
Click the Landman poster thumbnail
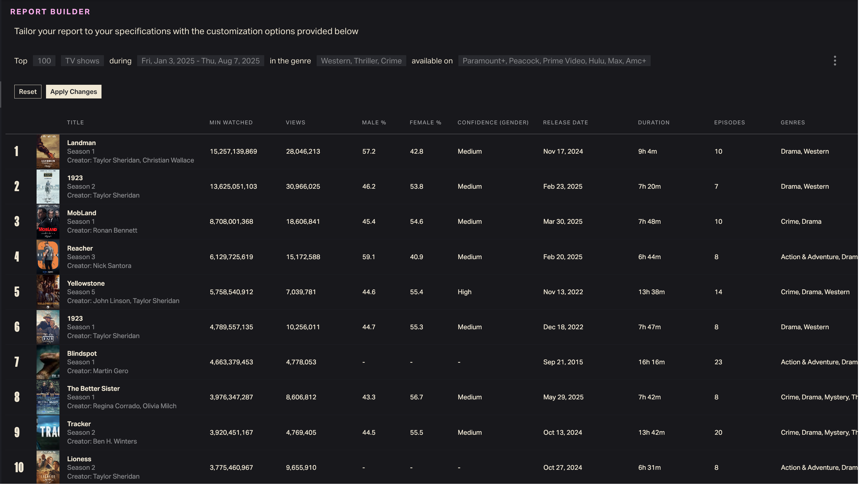48,152
